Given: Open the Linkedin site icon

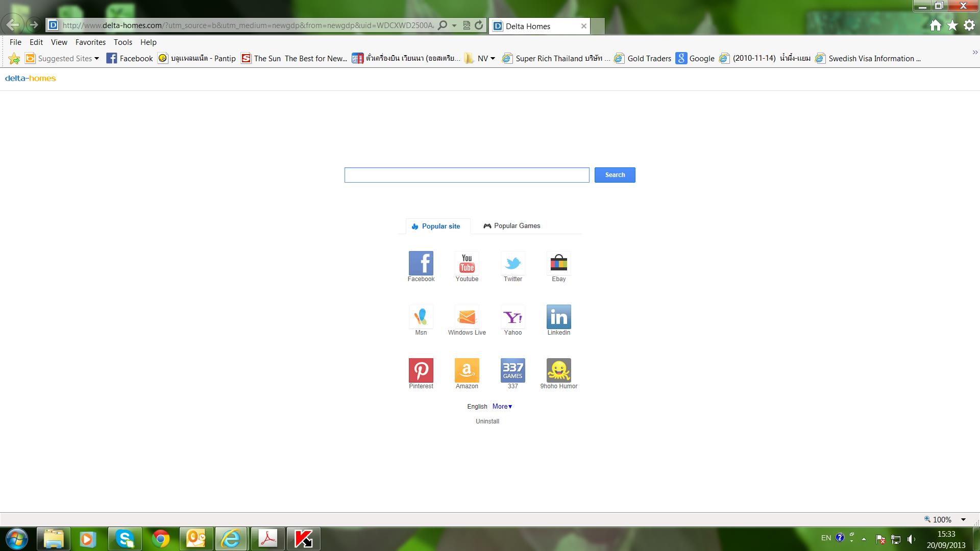Looking at the screenshot, I should point(559,317).
